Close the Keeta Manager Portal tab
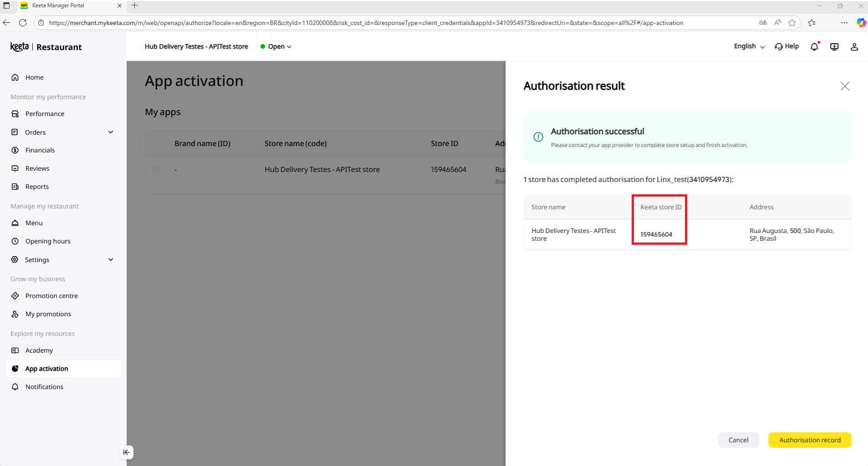The image size is (868, 466). (x=119, y=5)
